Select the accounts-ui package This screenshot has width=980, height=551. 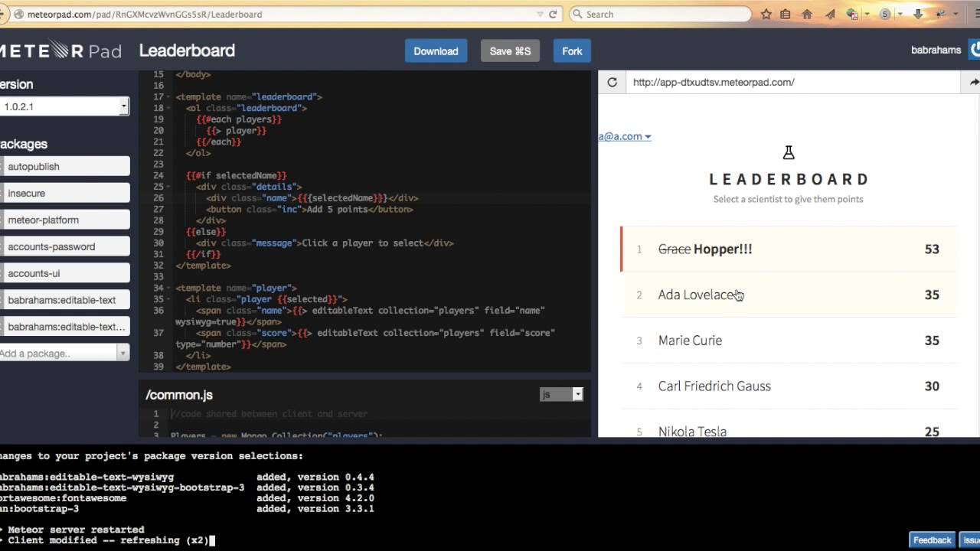click(x=65, y=273)
